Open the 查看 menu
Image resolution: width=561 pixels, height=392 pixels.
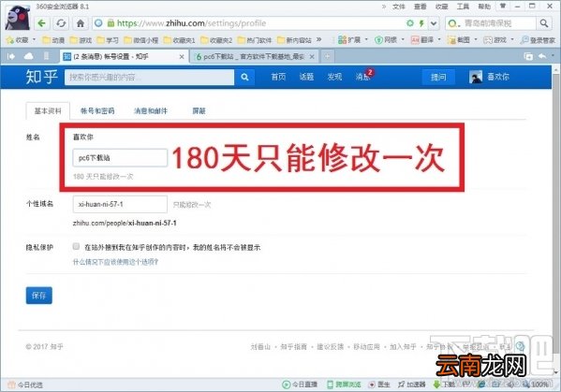coord(420,7)
